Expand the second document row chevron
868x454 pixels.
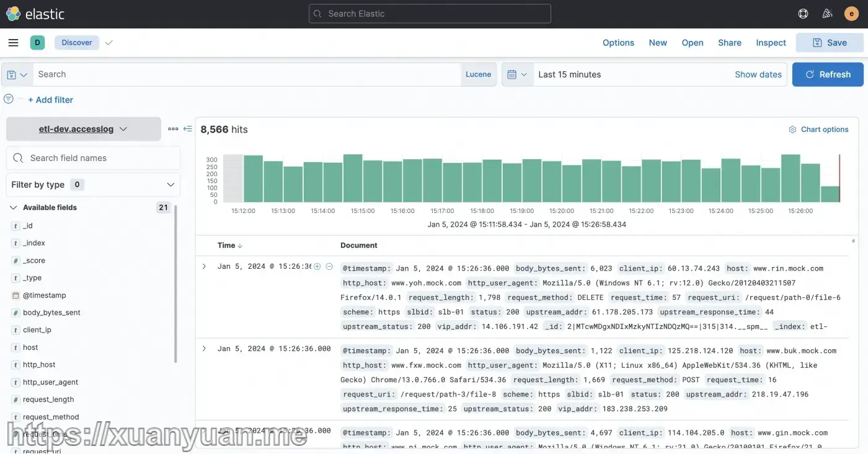(204, 349)
